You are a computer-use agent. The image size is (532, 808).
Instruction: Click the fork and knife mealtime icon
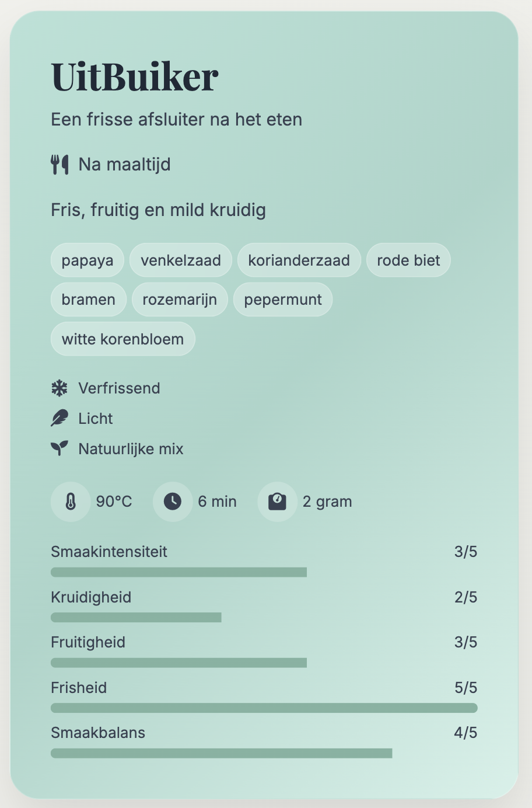(x=60, y=165)
